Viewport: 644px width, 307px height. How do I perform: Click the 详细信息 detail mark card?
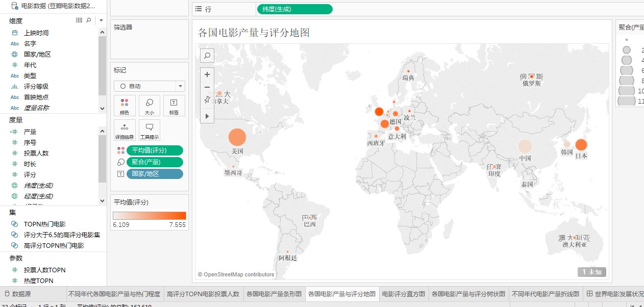[125, 130]
